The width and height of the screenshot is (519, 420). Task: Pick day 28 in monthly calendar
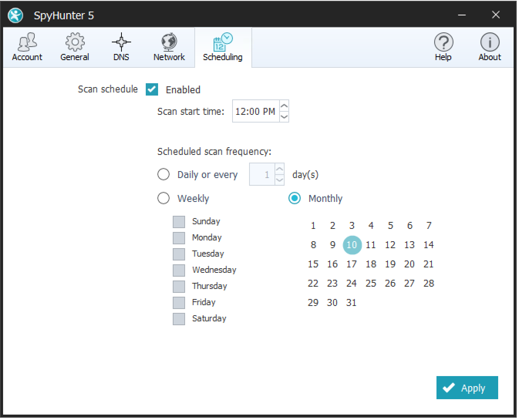click(x=429, y=283)
